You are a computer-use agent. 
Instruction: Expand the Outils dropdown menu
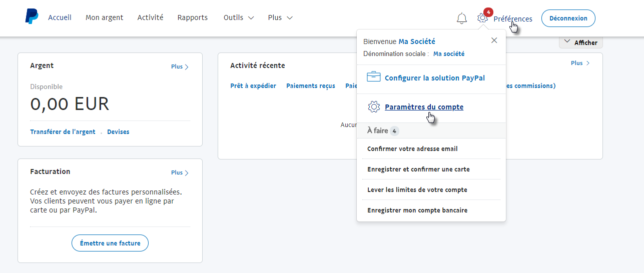(239, 17)
